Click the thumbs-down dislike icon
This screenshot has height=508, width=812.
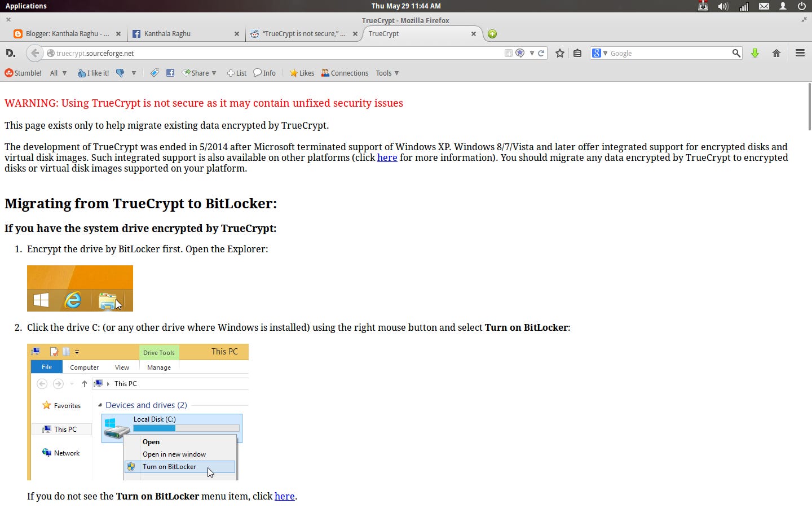coord(120,73)
